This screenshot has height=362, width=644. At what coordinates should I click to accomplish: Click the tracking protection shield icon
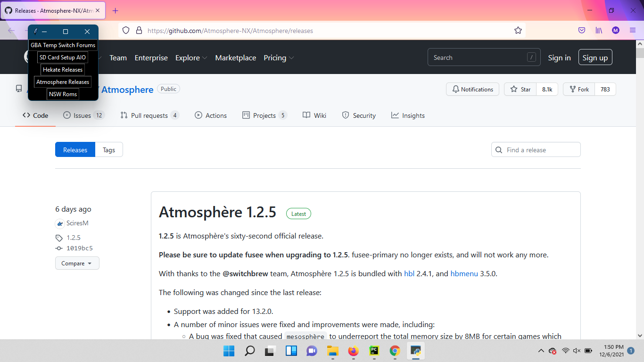click(126, 31)
